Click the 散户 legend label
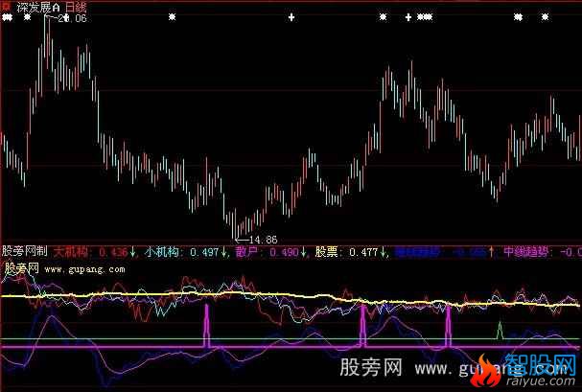 point(246,252)
